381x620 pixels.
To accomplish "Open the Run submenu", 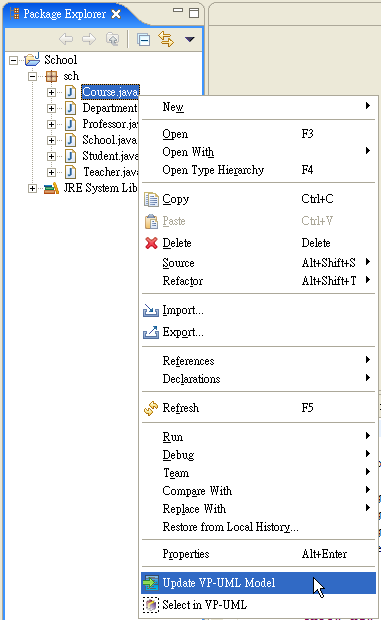I will click(x=258, y=437).
